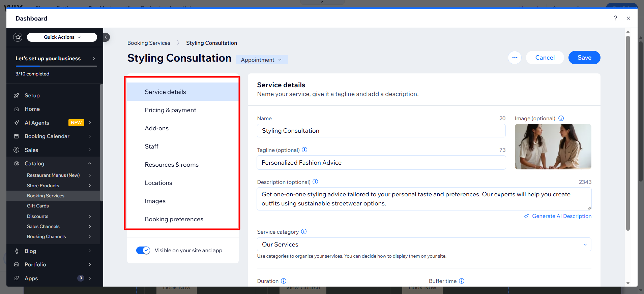Collapse the Catalog section chevron
This screenshot has width=644, height=294.
[90, 163]
